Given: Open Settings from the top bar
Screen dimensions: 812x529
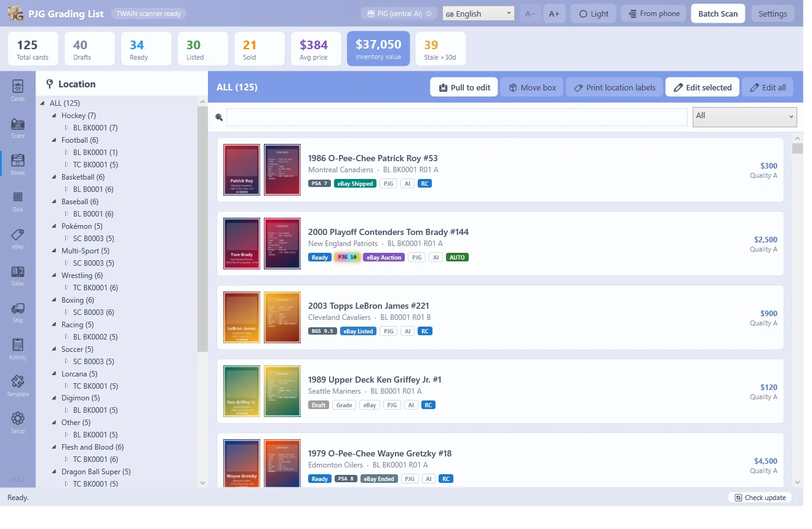Looking at the screenshot, I should pos(773,14).
